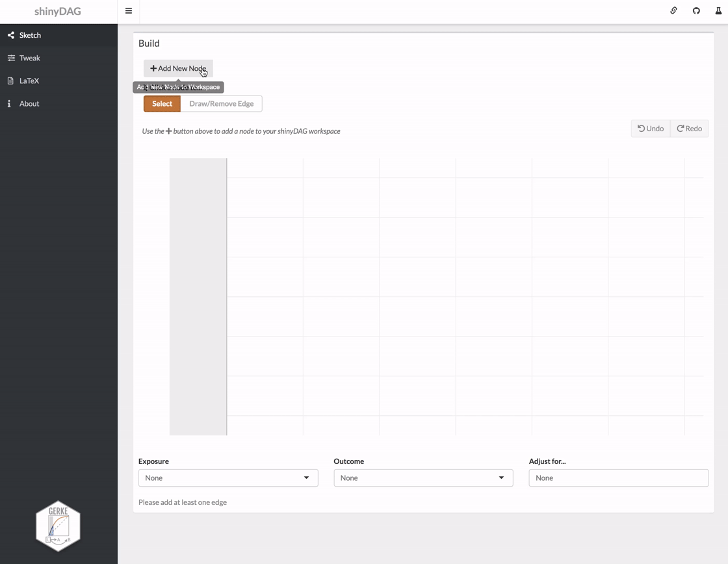
Task: Switch to the Tweak sidebar tab
Action: (58, 58)
